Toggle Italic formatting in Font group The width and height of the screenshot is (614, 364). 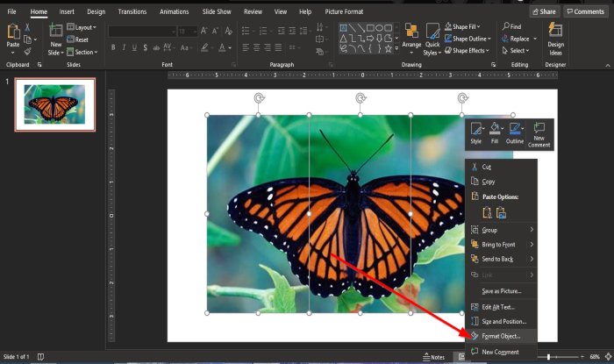point(125,48)
